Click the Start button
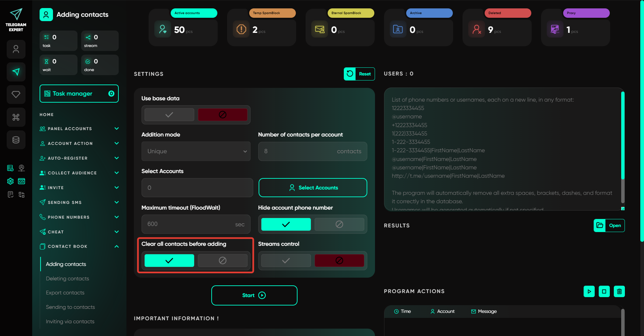 coord(254,295)
